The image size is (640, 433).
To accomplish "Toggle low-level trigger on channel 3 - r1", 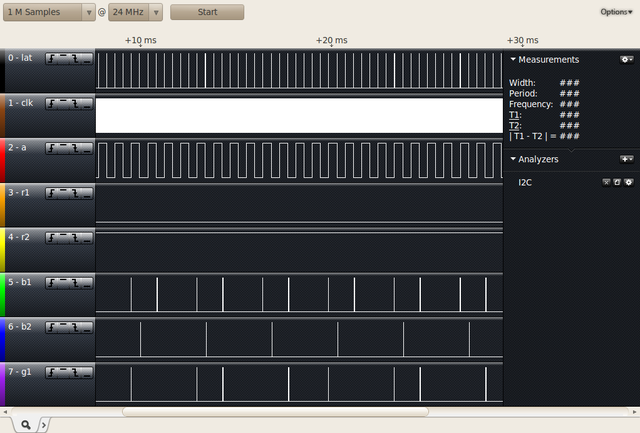I will coord(87,193).
